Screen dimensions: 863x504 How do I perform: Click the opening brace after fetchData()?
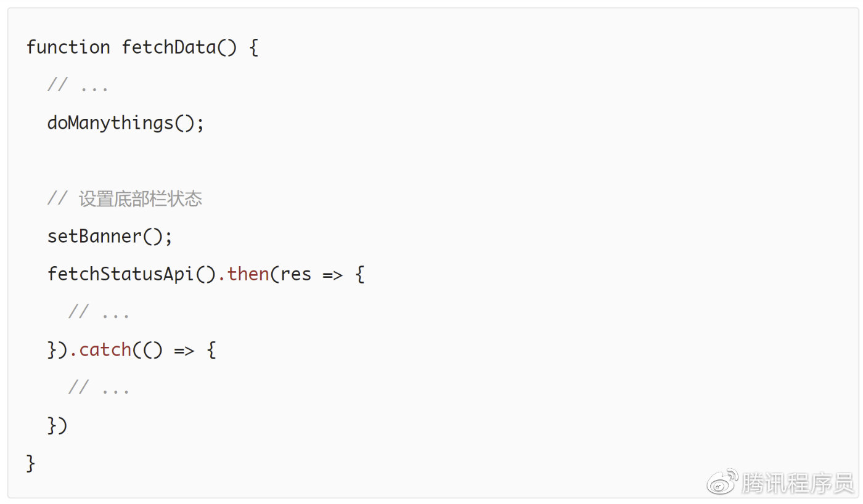(x=253, y=47)
